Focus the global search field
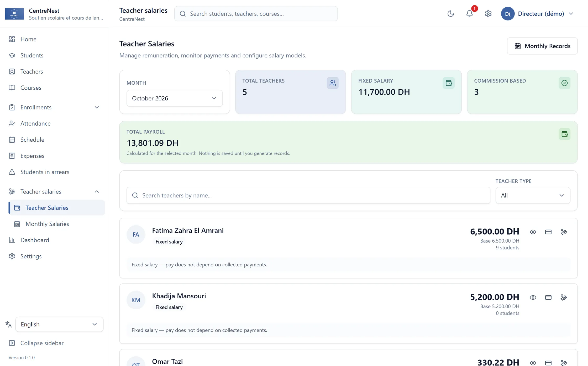This screenshot has height=366, width=588. [x=256, y=14]
